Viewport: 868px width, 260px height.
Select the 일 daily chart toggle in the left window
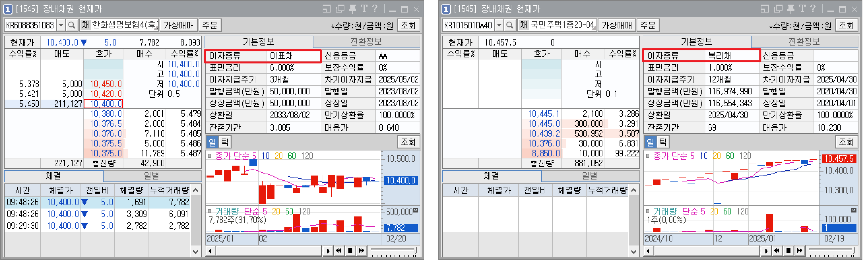point(212,142)
